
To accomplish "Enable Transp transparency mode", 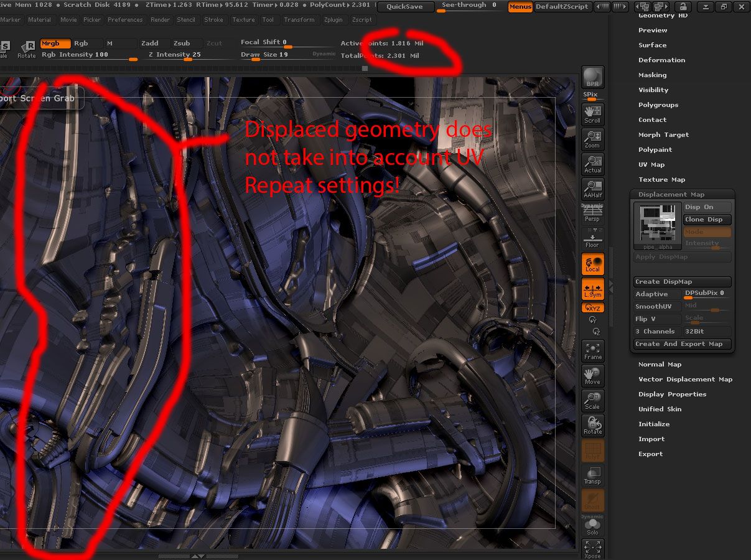I will (x=592, y=475).
